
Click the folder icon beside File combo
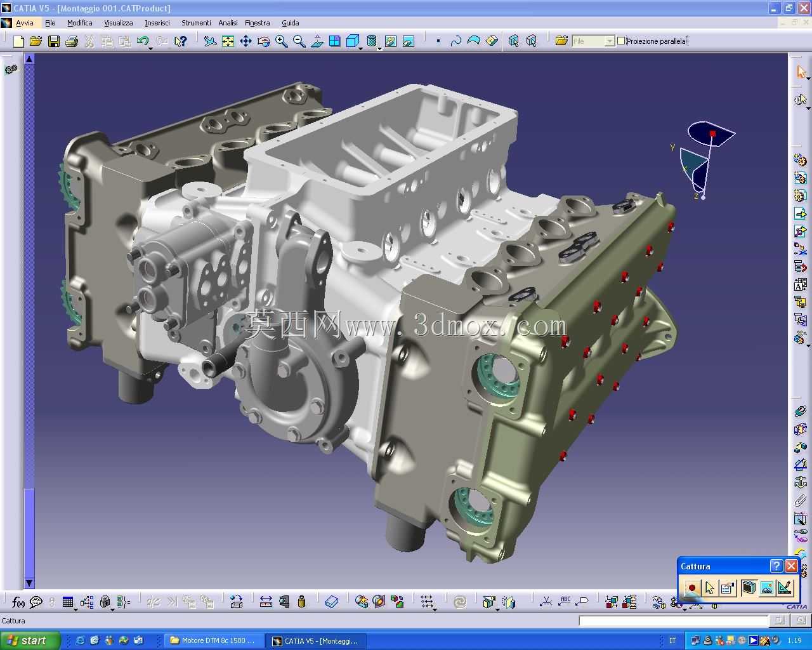(561, 41)
